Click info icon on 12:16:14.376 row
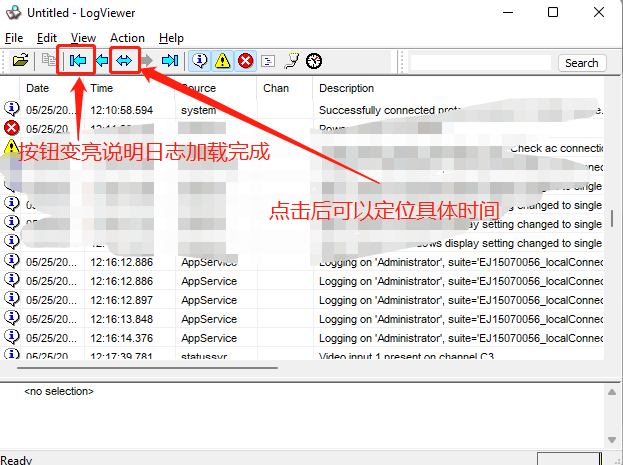The image size is (623, 465). (x=12, y=337)
